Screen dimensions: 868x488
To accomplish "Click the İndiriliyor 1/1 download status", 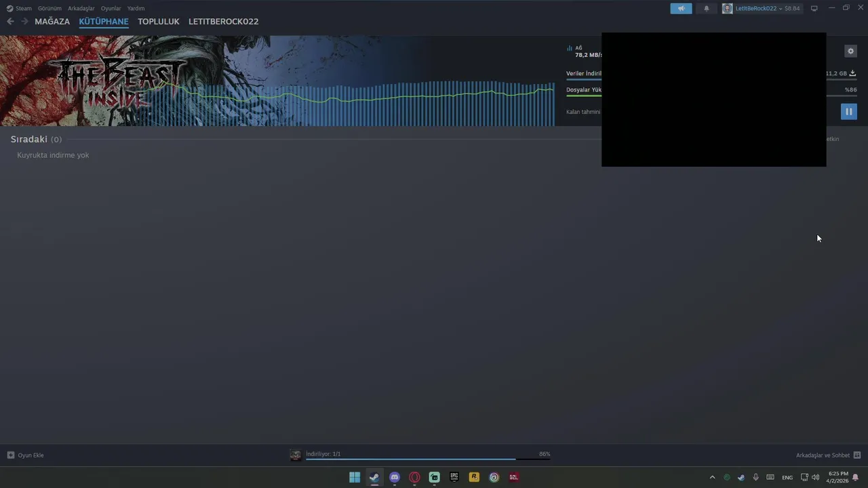I will coord(323,454).
